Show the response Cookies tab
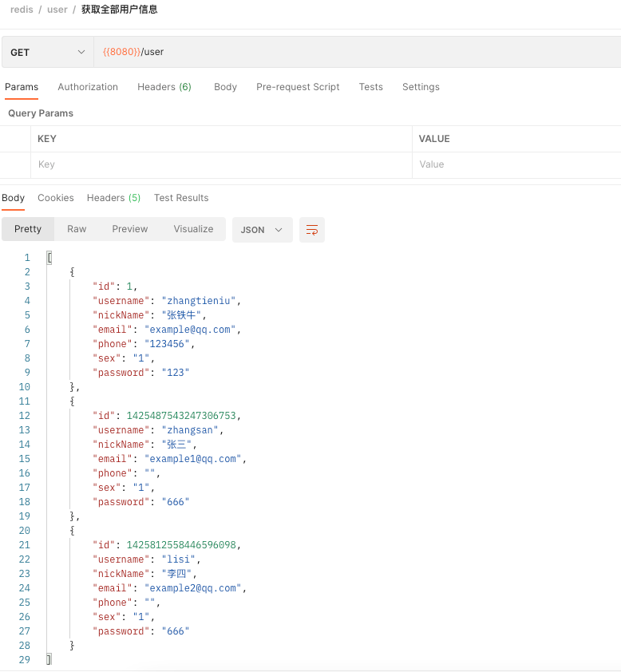This screenshot has width=621, height=672. [x=56, y=198]
